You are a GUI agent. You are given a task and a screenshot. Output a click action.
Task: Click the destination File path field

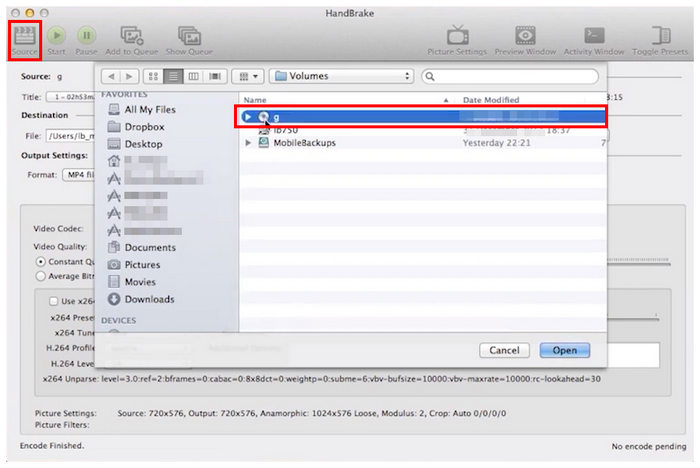click(x=71, y=136)
